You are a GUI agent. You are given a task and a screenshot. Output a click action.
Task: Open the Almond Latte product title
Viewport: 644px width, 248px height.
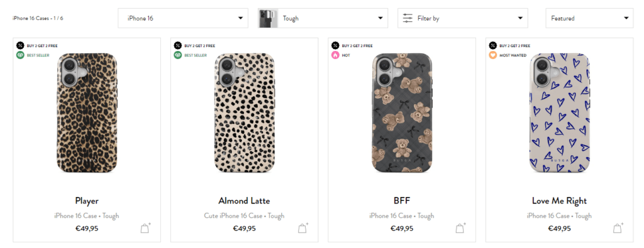pyautogui.click(x=244, y=201)
